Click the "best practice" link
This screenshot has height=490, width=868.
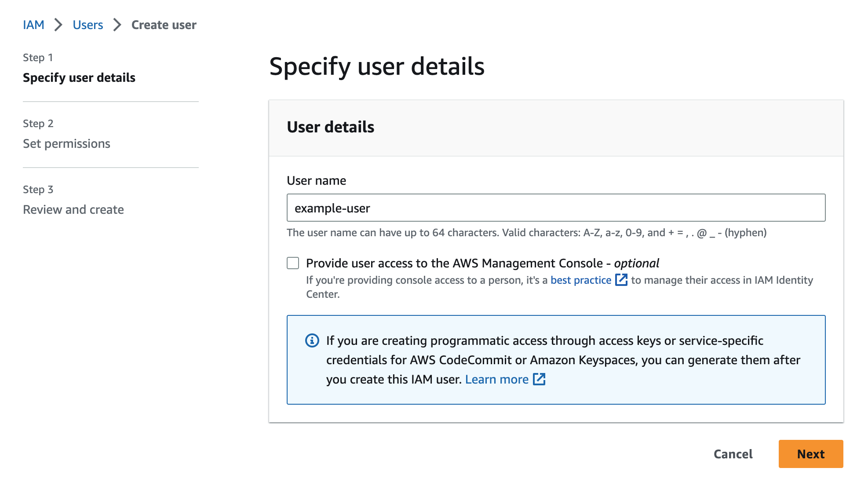pyautogui.click(x=580, y=280)
